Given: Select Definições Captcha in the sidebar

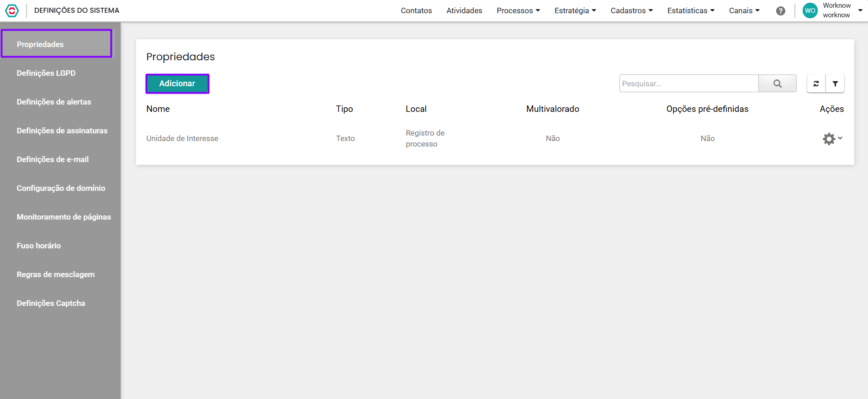Looking at the screenshot, I should [51, 303].
